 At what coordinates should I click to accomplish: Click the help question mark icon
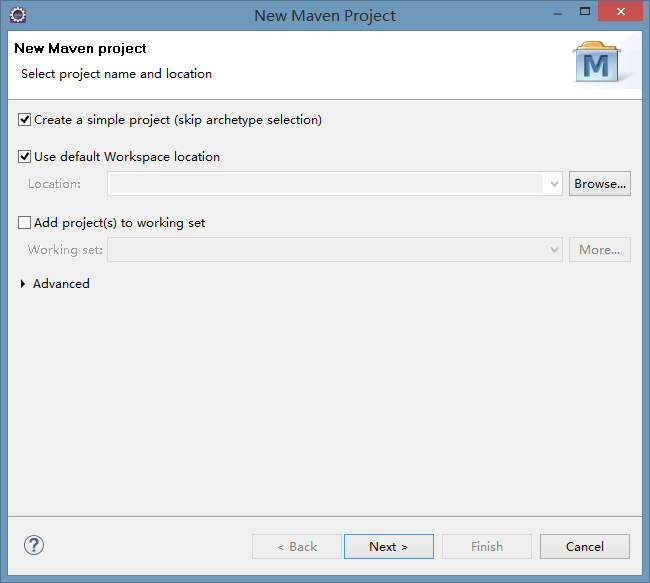coord(34,545)
